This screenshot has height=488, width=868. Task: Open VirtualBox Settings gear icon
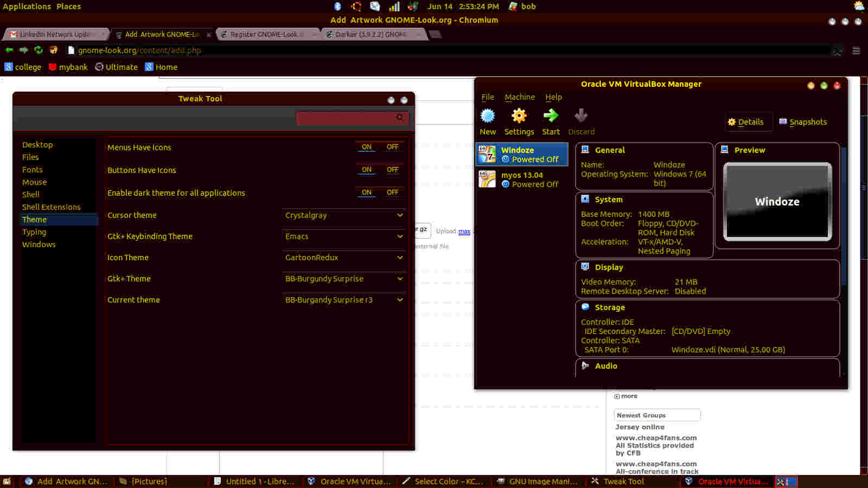point(519,115)
